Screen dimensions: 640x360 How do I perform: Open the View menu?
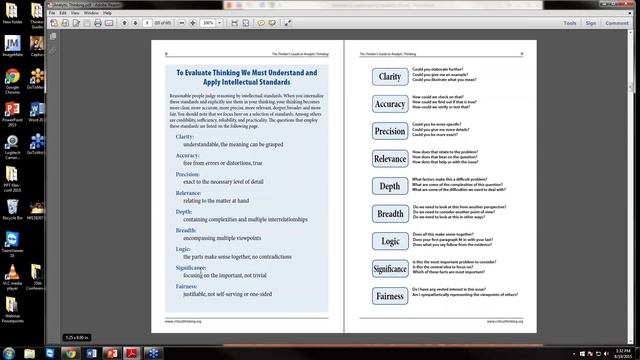[75, 13]
